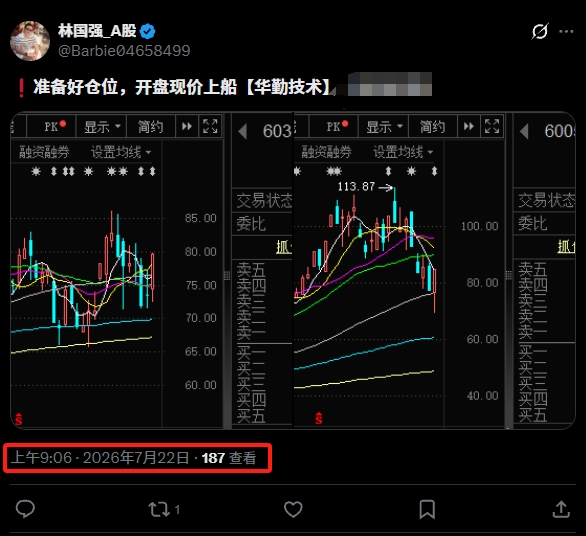Image resolution: width=586 pixels, height=536 pixels.
Task: Open 设置均线 dropdown in right chart
Action: click(403, 152)
